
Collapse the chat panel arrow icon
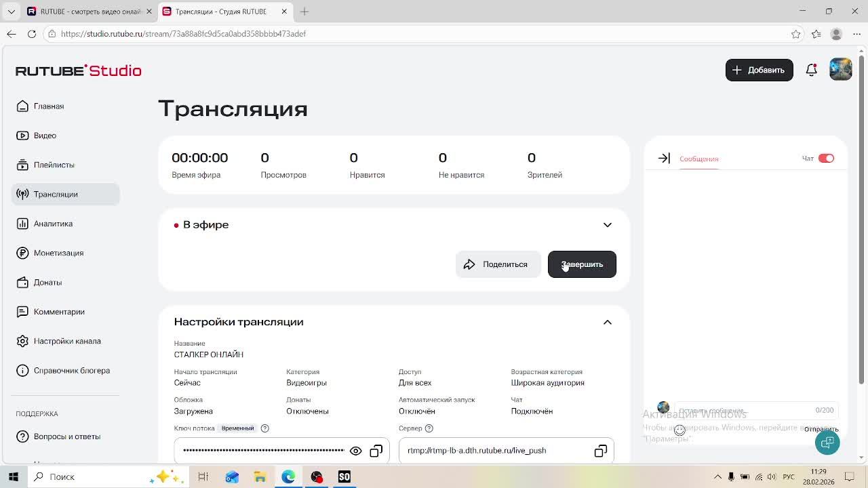coord(664,158)
